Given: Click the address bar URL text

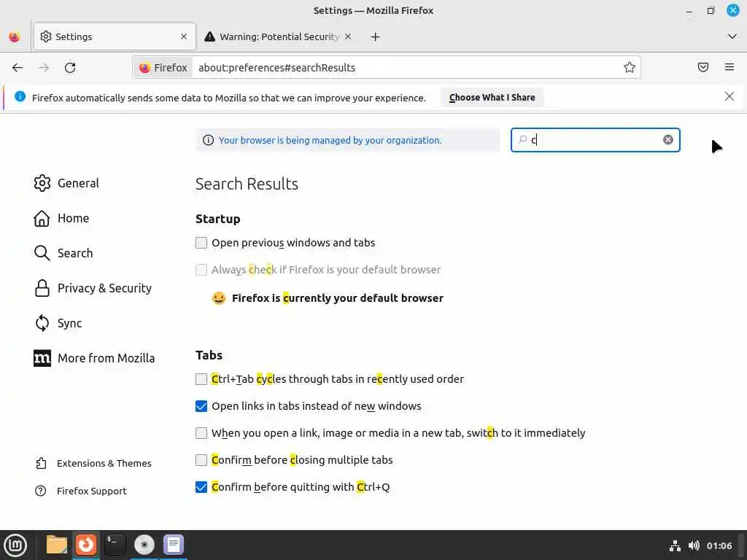Looking at the screenshot, I should click(x=276, y=68).
